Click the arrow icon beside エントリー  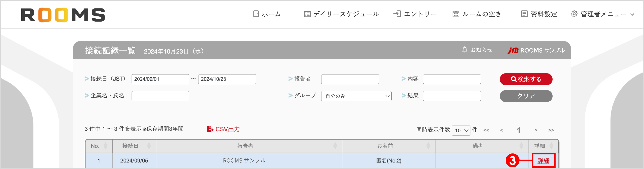pyautogui.click(x=397, y=14)
